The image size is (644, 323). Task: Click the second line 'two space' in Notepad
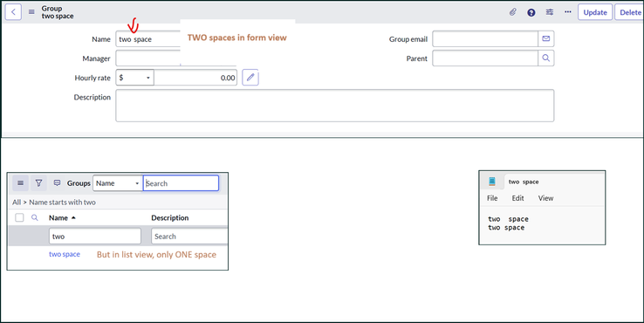(x=506, y=228)
